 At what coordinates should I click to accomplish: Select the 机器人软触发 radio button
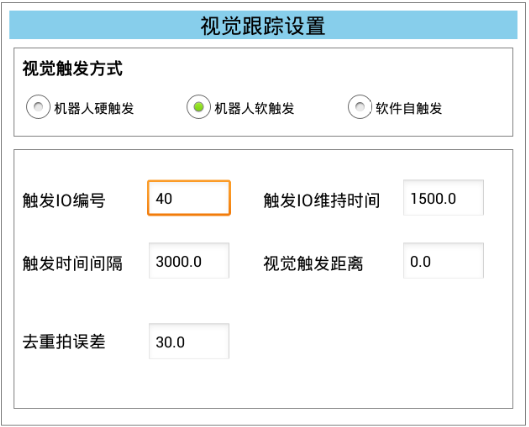(198, 107)
